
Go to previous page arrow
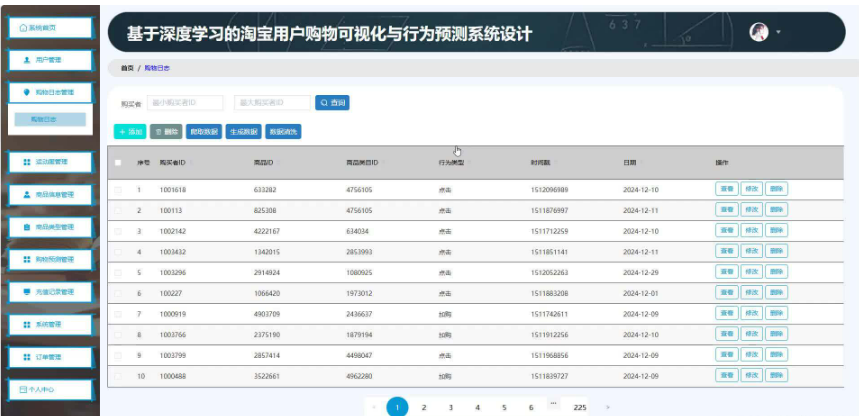pyautogui.click(x=374, y=407)
